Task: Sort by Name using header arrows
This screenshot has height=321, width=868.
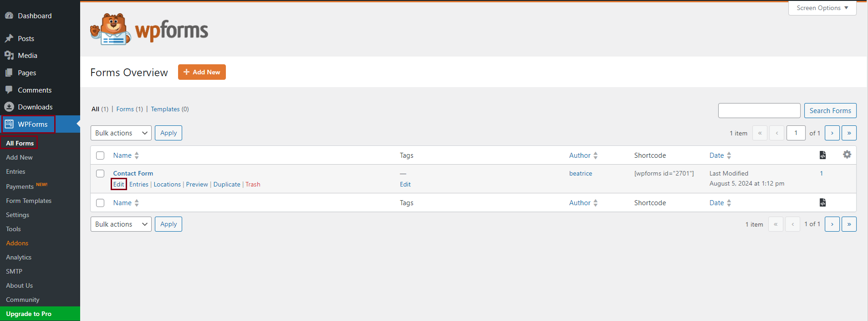Action: [x=137, y=155]
